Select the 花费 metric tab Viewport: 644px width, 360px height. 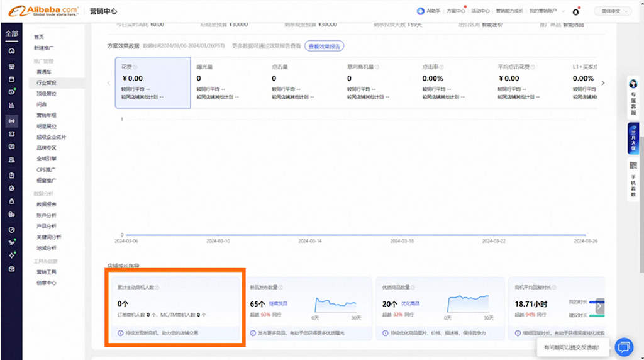point(153,82)
